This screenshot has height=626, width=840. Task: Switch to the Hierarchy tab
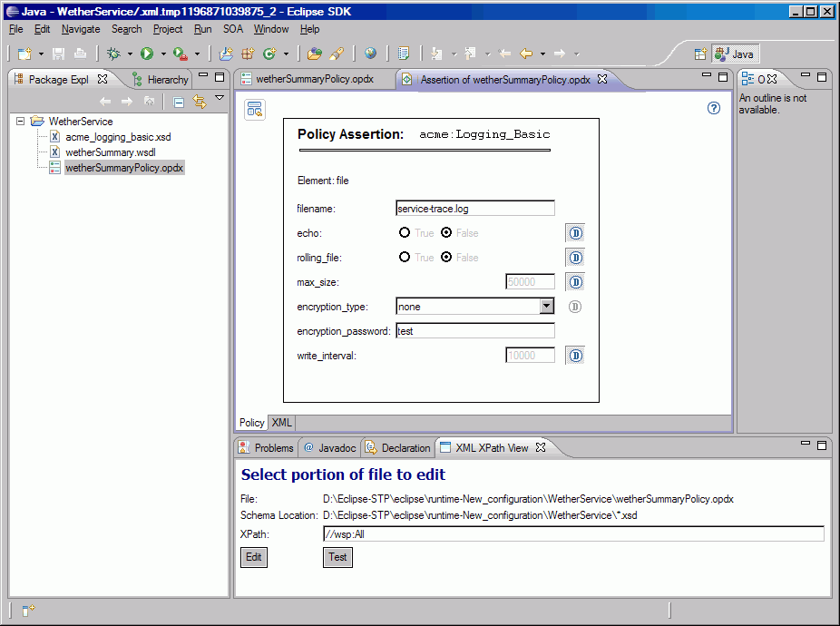point(161,79)
